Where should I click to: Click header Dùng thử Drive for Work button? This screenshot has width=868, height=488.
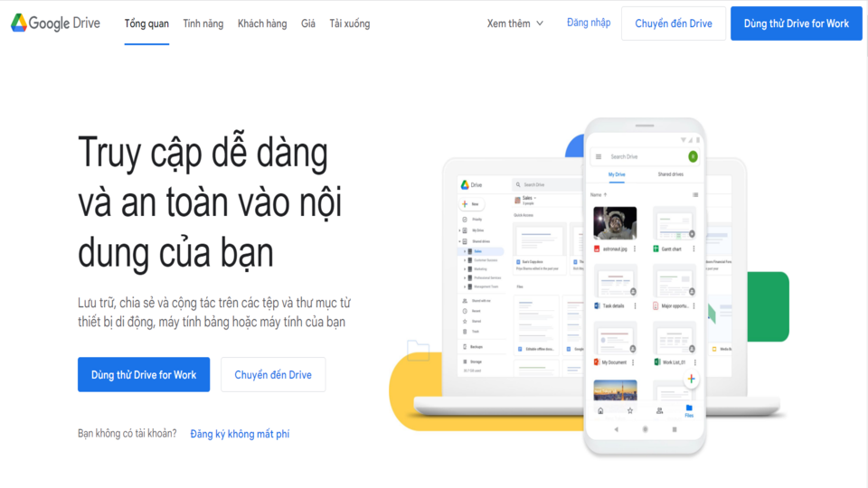point(796,23)
